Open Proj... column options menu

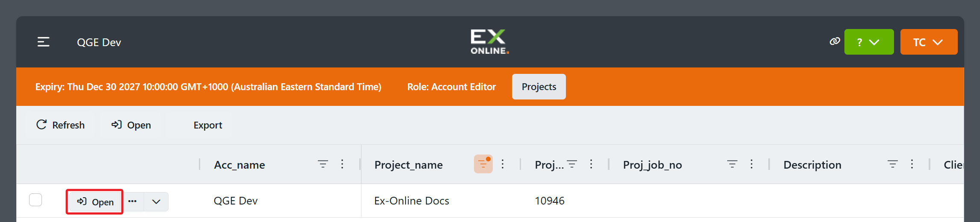(591, 164)
